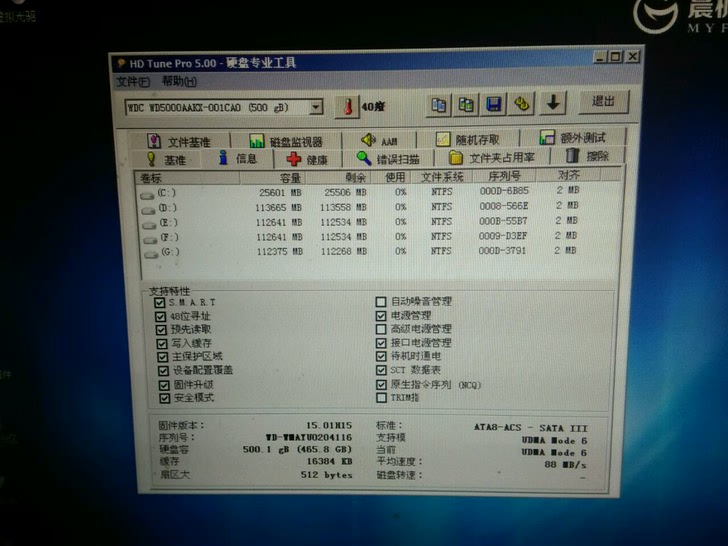Switch to 随机存取 tab
Screen dimensions: 728x546
tap(468, 139)
